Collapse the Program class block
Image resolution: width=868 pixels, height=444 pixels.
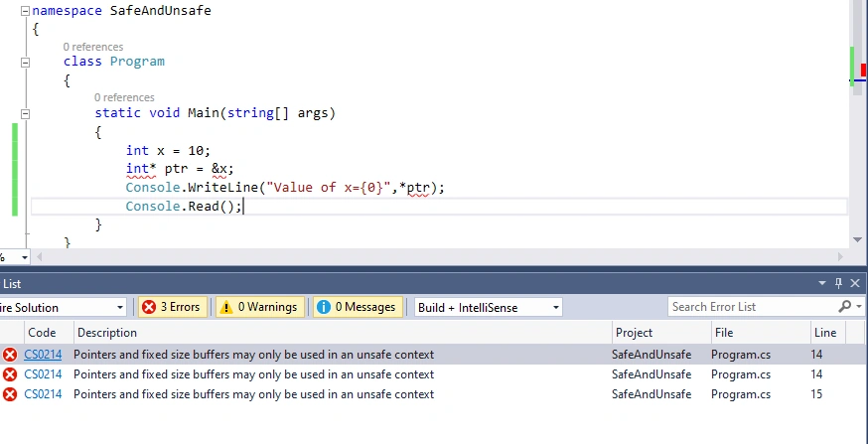(x=25, y=63)
